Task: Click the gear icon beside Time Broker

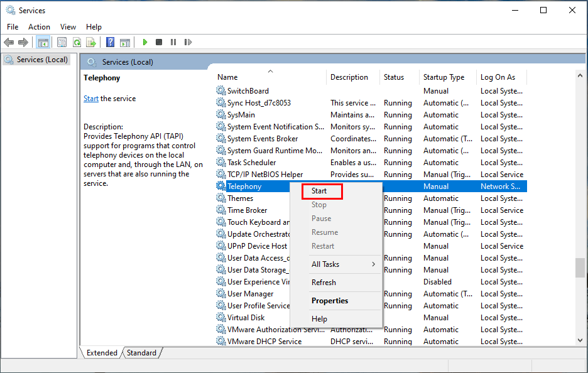Action: click(221, 210)
